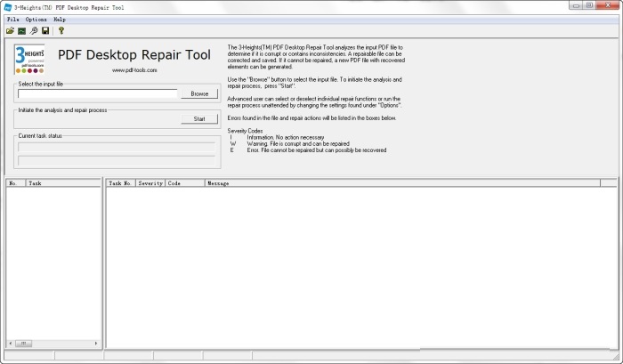
Task: Click 'Information. No action necessary' text
Action: [286, 137]
